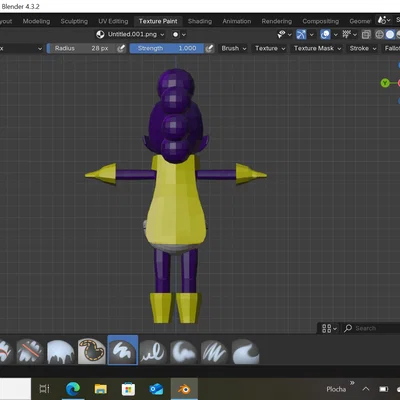Toggle viewport overlays button

click(x=325, y=34)
